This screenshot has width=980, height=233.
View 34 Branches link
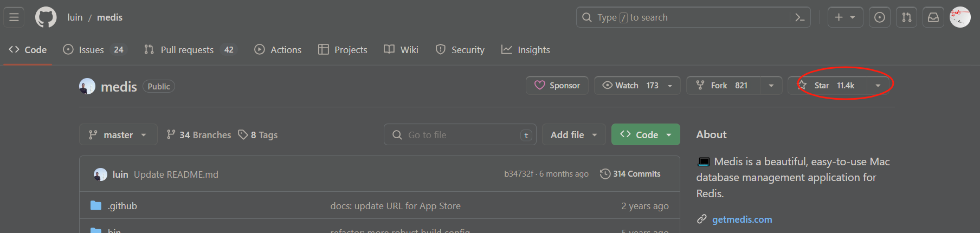pyautogui.click(x=199, y=134)
